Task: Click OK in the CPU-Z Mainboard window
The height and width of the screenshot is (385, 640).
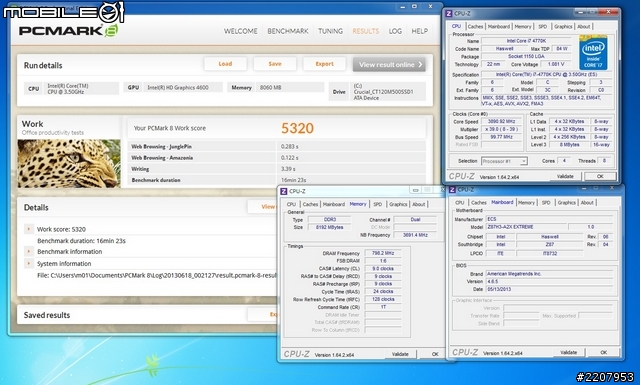Action: pyautogui.click(x=603, y=352)
